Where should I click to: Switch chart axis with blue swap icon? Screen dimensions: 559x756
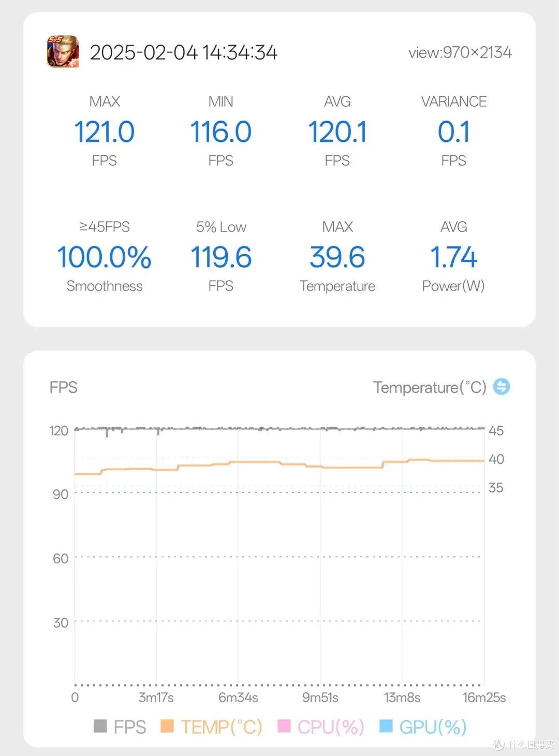point(501,387)
